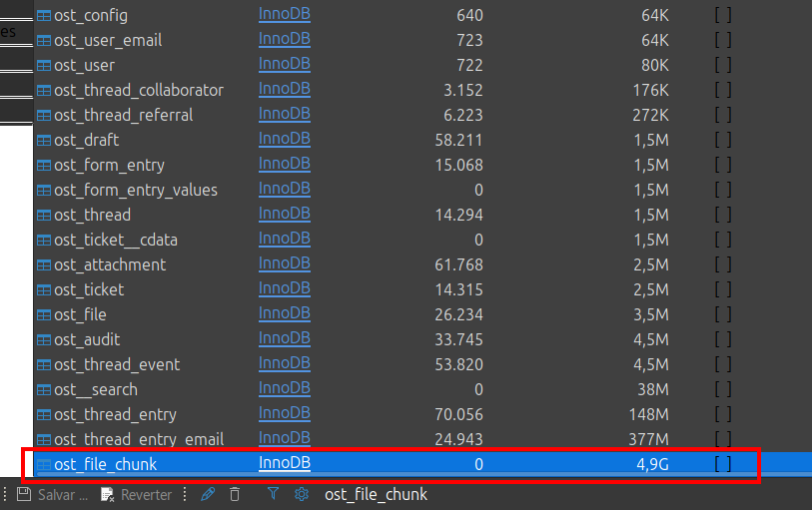Toggle the checkbox in ost_thread_entry row
The image size is (812, 510).
723,414
